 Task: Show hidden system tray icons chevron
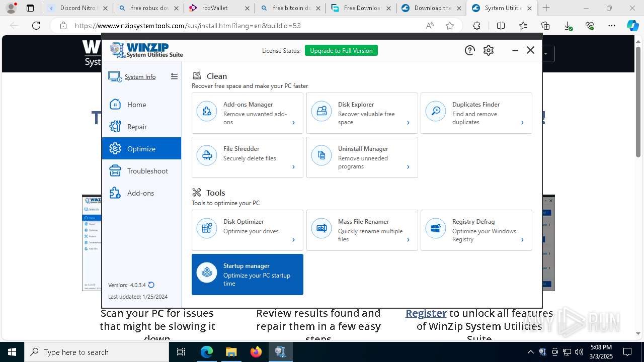530,352
